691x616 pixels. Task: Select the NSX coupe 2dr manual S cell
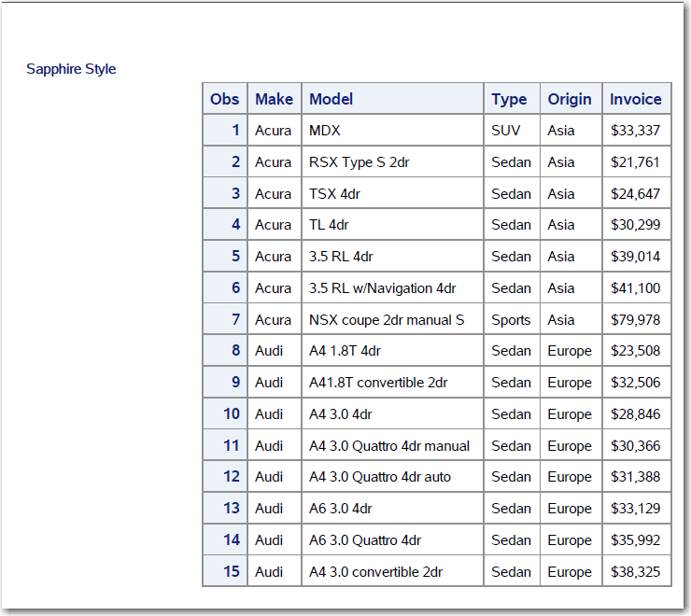387,320
